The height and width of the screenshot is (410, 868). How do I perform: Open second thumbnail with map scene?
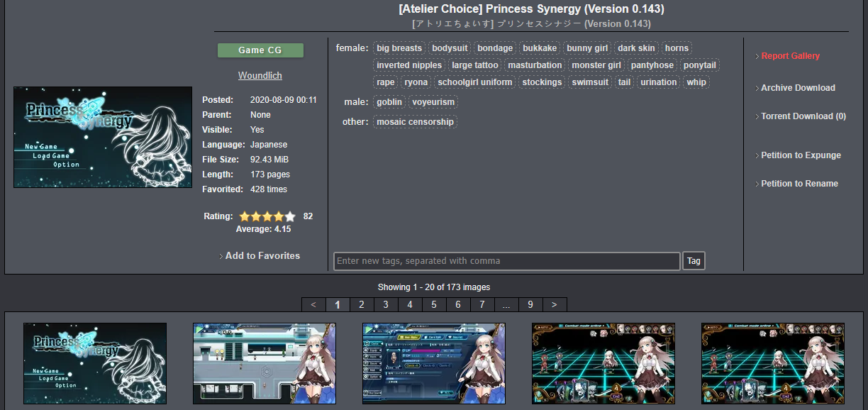click(x=265, y=363)
